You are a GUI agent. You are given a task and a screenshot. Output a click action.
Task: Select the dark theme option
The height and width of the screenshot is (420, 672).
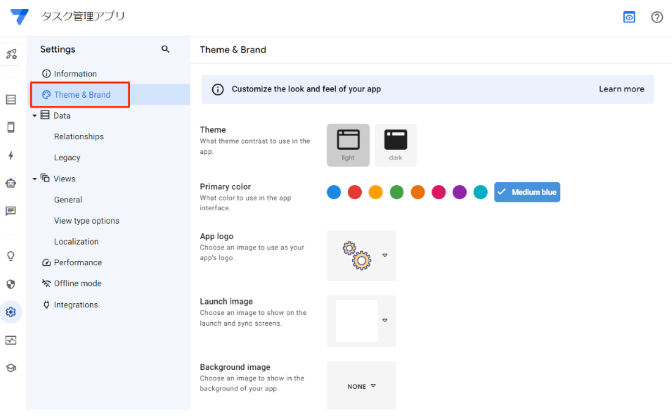395,145
